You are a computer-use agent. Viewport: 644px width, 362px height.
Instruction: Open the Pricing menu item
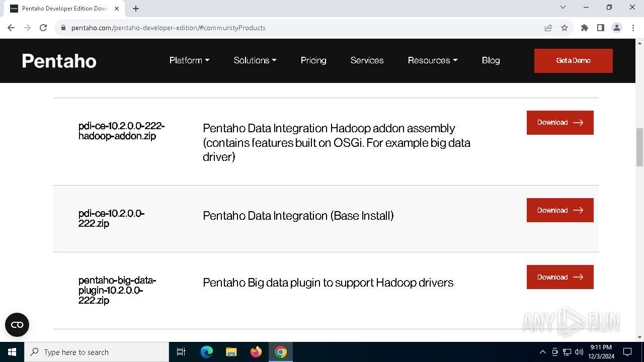pyautogui.click(x=313, y=60)
